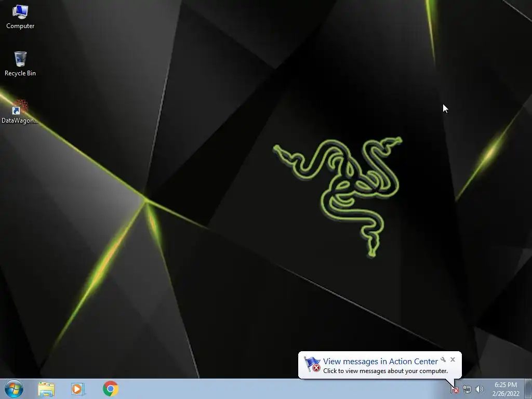The width and height of the screenshot is (532, 399).
Task: Click "Click to view messages about your computer" text
Action: pyautogui.click(x=385, y=371)
